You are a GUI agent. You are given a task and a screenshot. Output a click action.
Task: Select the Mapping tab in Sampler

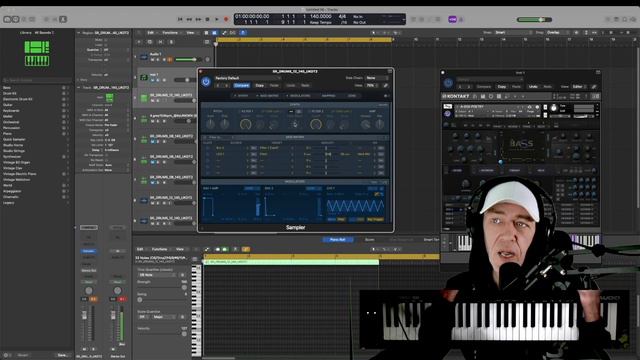pos(328,96)
